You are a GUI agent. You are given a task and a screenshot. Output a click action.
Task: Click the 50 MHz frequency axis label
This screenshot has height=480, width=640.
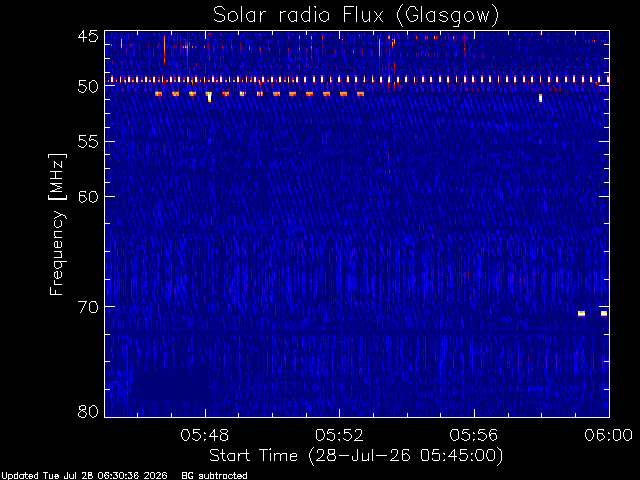point(88,86)
